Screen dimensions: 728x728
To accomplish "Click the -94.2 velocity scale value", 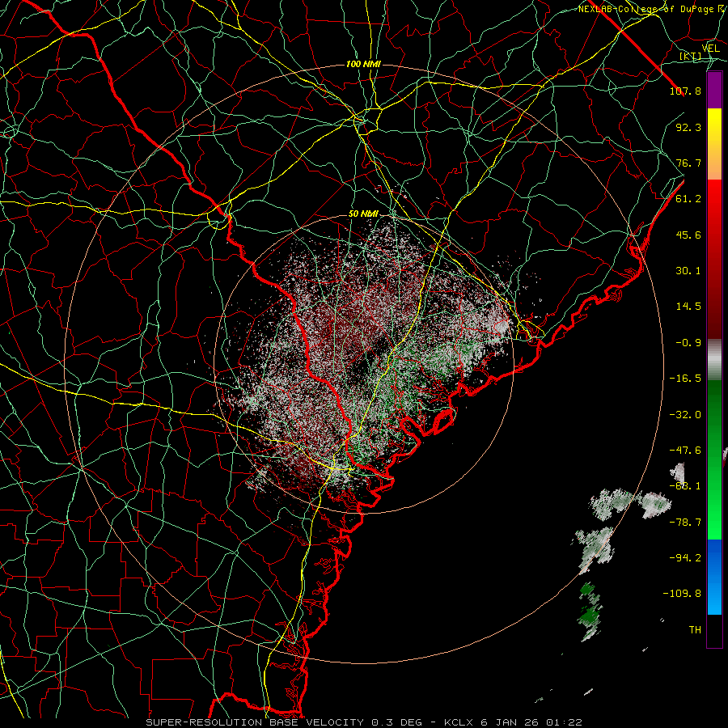I will point(685,558).
